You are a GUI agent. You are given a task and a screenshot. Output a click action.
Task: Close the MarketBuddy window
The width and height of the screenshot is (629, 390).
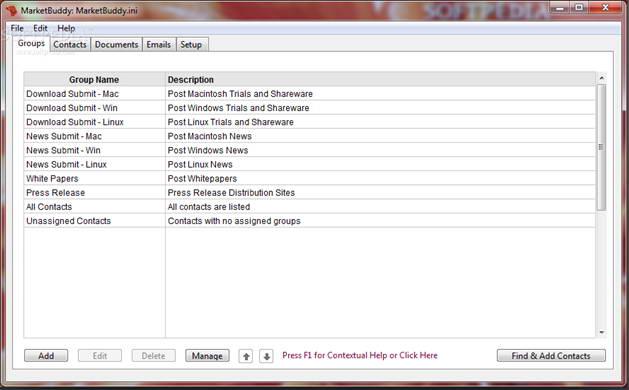click(605, 8)
